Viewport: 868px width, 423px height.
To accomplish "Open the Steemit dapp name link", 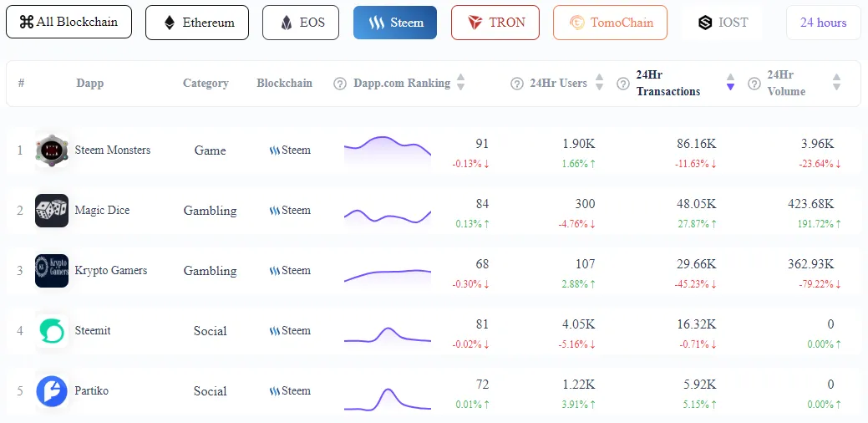I will tap(93, 330).
